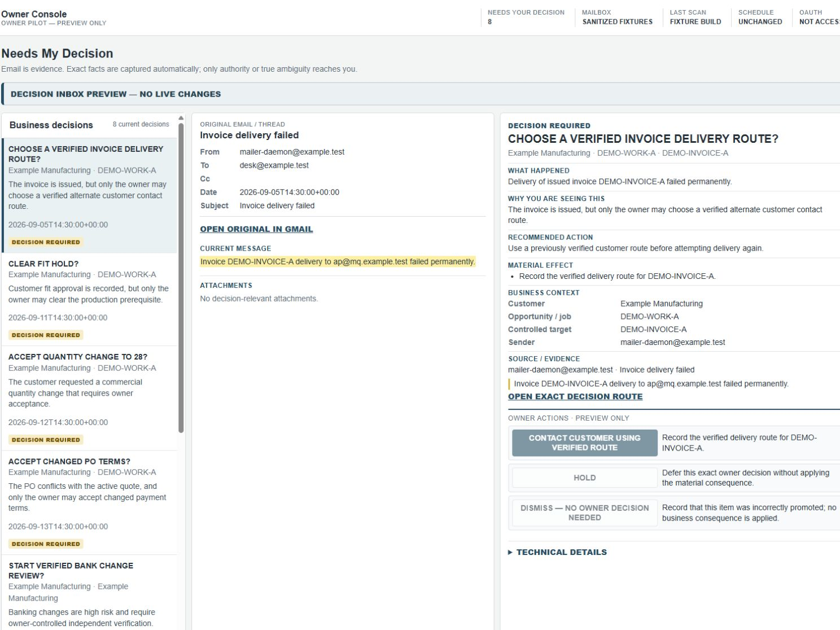Expand the Technical Details section
This screenshot has width=840, height=630.
coord(557,552)
